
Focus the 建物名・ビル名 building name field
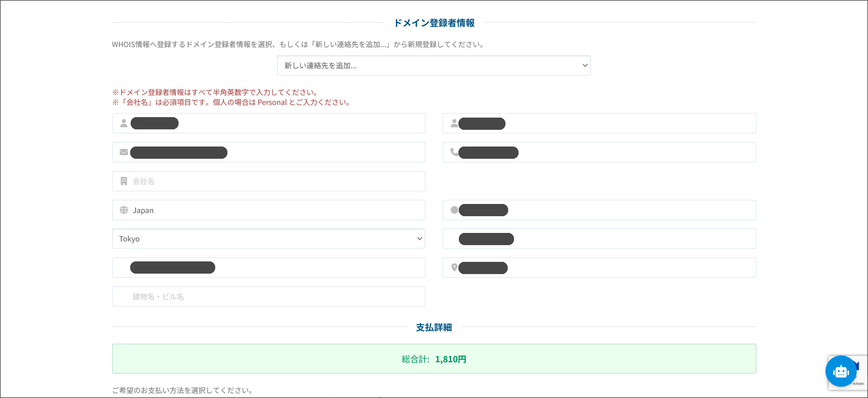(276, 297)
